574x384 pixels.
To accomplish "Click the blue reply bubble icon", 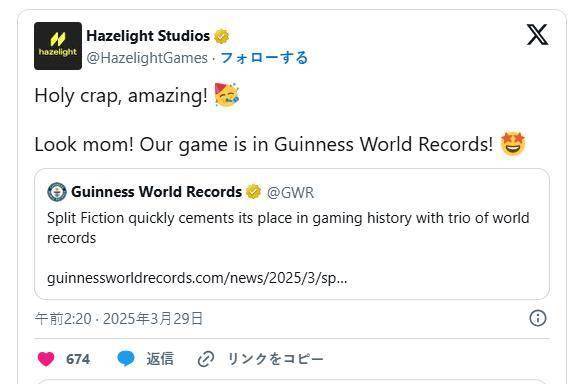I will (126, 359).
